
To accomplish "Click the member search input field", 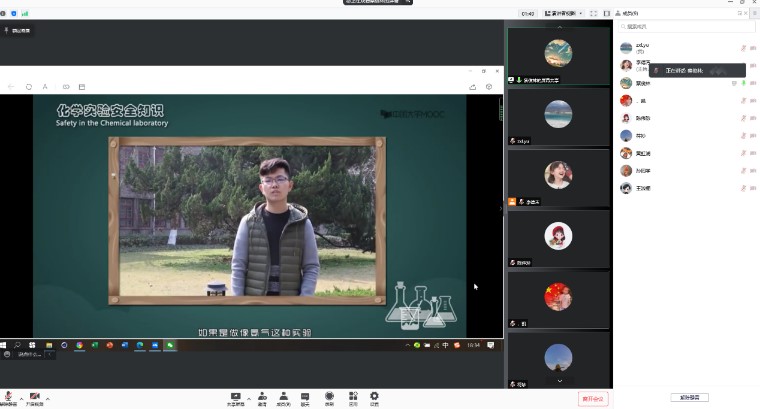I will tap(687, 27).
